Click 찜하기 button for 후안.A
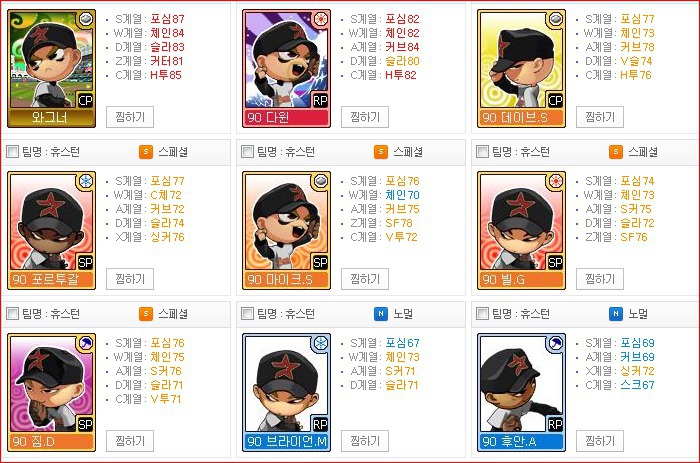700x463 pixels. coord(600,441)
